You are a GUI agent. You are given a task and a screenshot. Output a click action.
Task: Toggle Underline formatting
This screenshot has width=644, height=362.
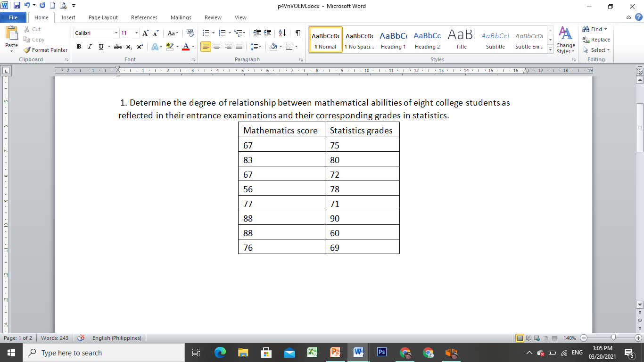[101, 47]
